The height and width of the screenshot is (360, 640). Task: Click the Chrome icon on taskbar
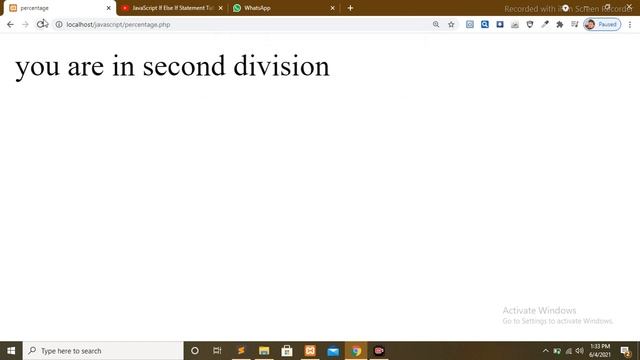coord(356,351)
